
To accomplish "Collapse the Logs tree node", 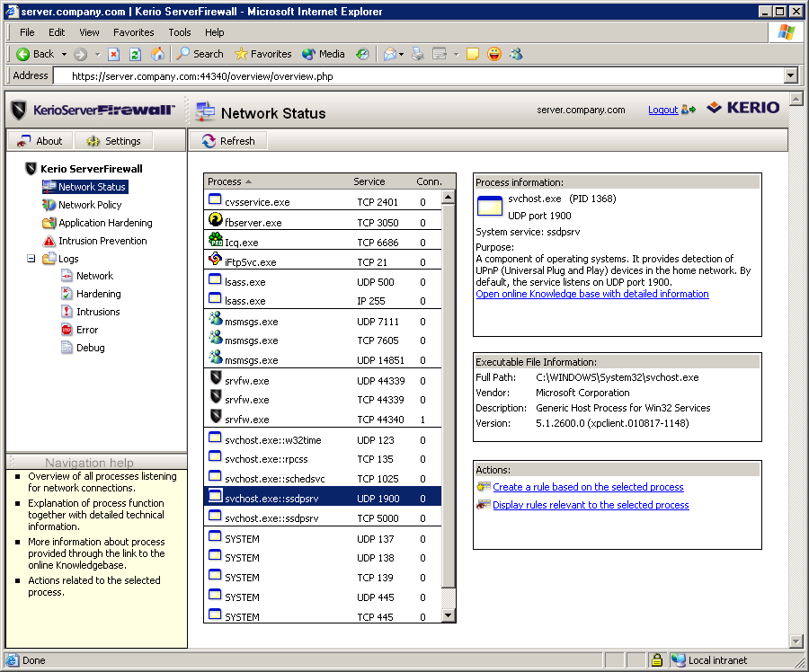I will [x=31, y=259].
